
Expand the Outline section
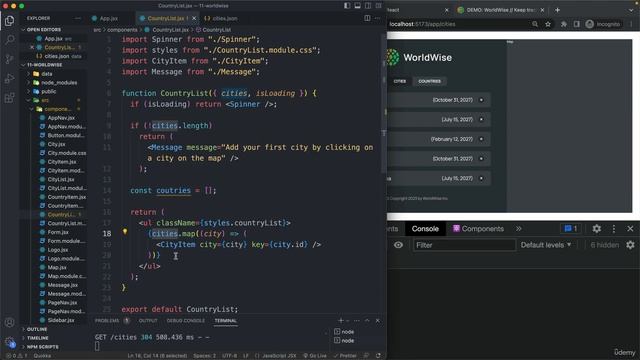[37, 329]
